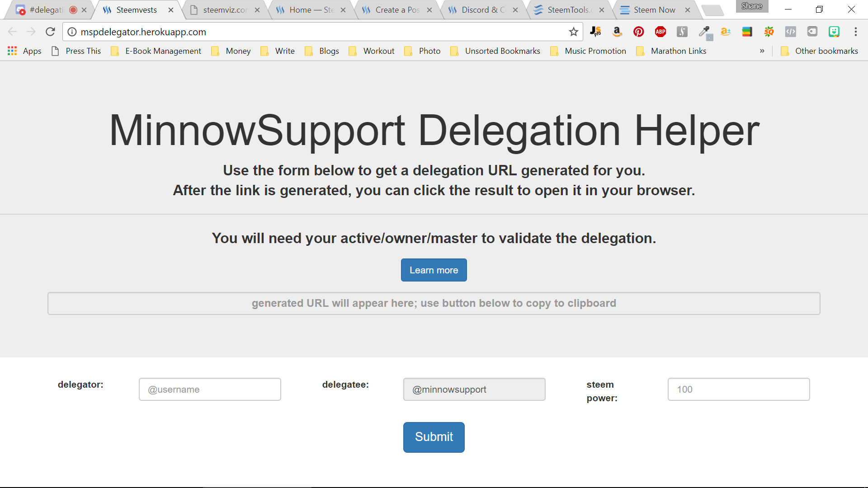Viewport: 868px width, 488px height.
Task: Open the Apps grid shortcut
Action: click(24, 51)
